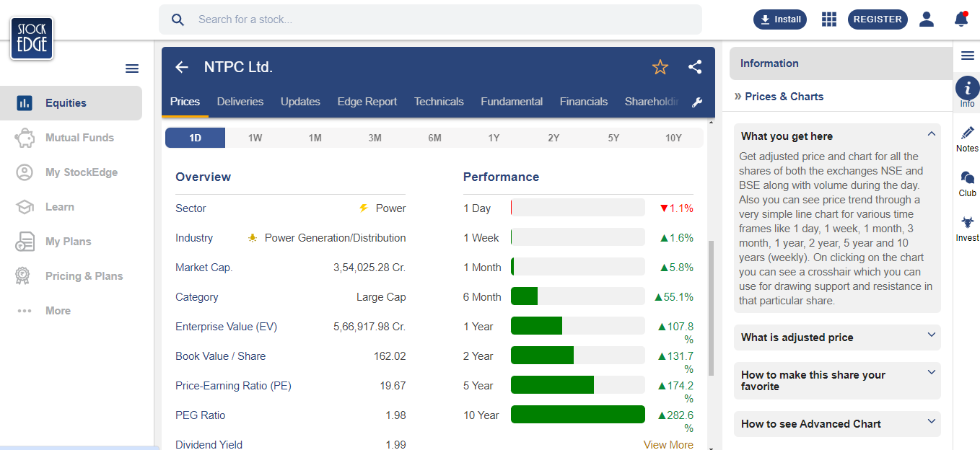Viewport: 980px width, 450px height.
Task: Go back with the arrow beside NTPC Ltd.
Action: (182, 67)
